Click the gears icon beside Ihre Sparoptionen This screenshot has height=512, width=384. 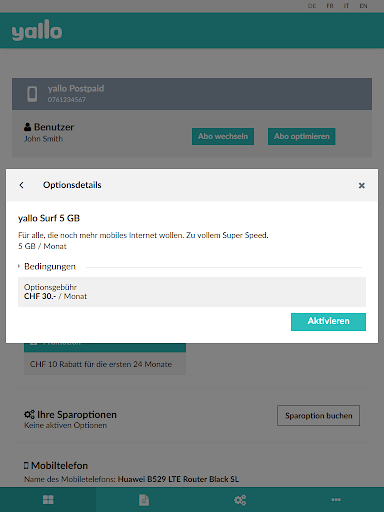pyautogui.click(x=29, y=415)
